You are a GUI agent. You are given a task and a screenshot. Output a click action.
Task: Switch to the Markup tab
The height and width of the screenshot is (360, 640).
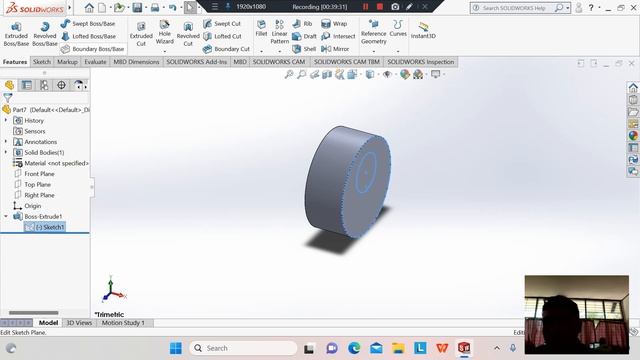tap(67, 62)
